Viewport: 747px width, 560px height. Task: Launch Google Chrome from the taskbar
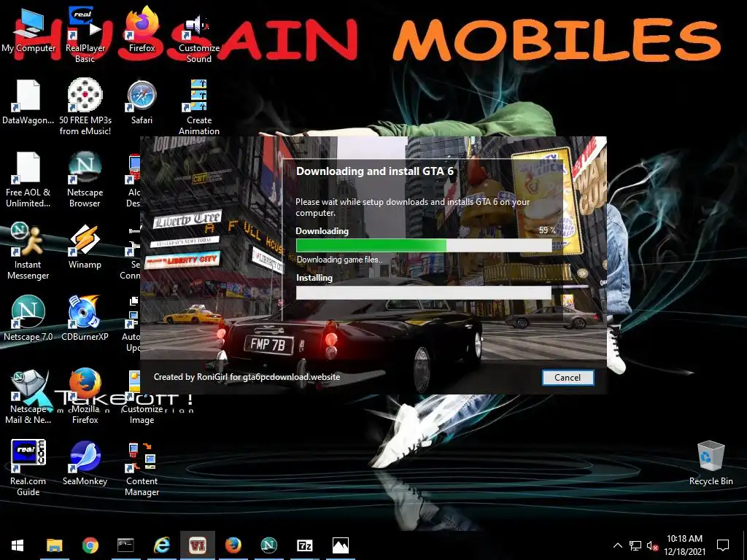(x=90, y=545)
